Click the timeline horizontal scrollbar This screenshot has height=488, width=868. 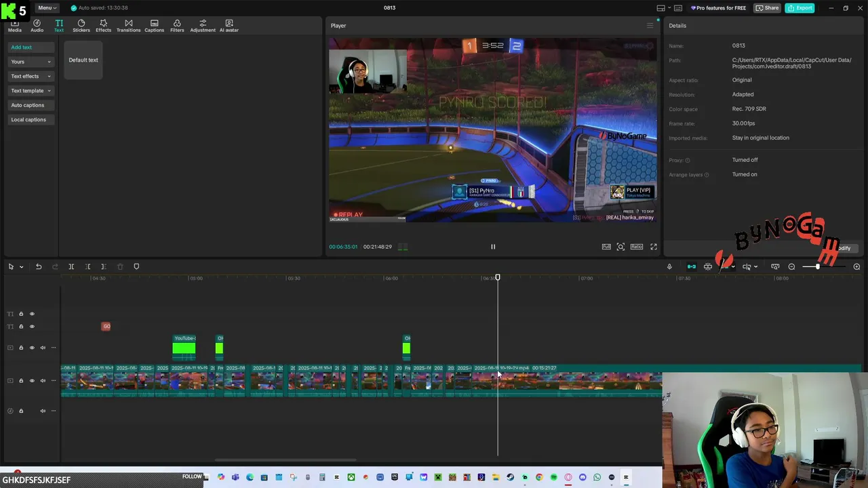click(x=286, y=460)
